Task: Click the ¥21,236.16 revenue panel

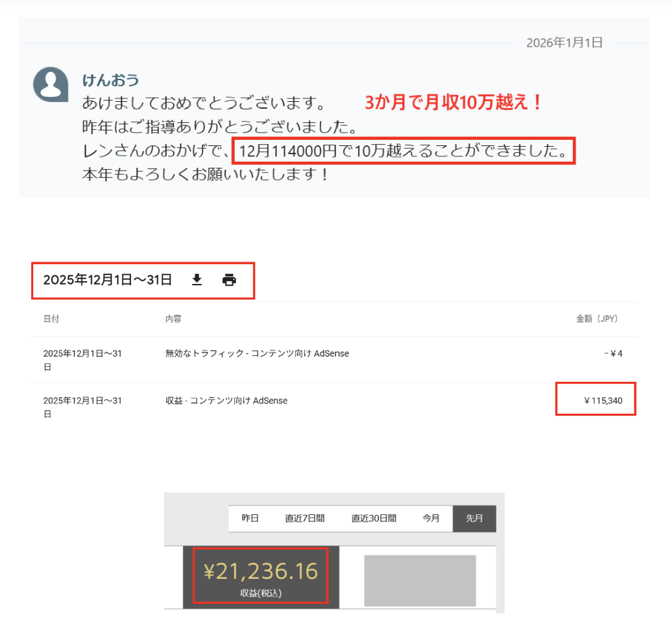Action: (x=261, y=577)
